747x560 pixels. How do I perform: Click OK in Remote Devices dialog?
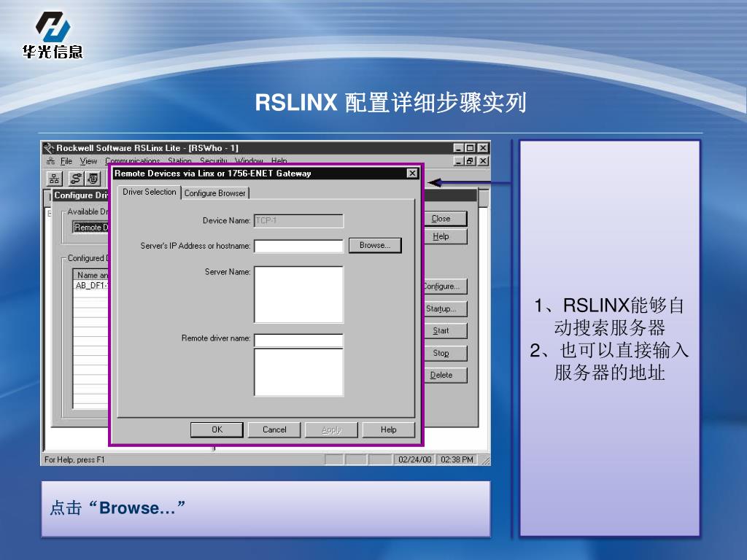(x=217, y=429)
